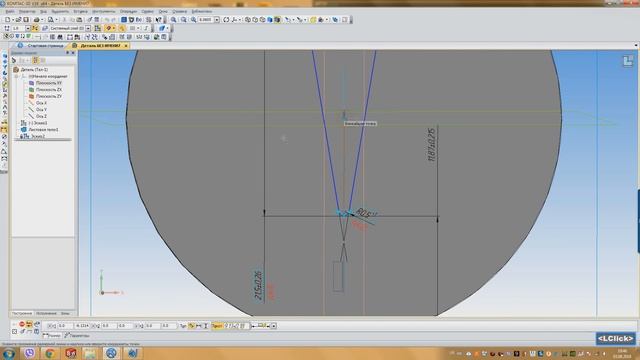Click the New document icon

tap(7, 20)
